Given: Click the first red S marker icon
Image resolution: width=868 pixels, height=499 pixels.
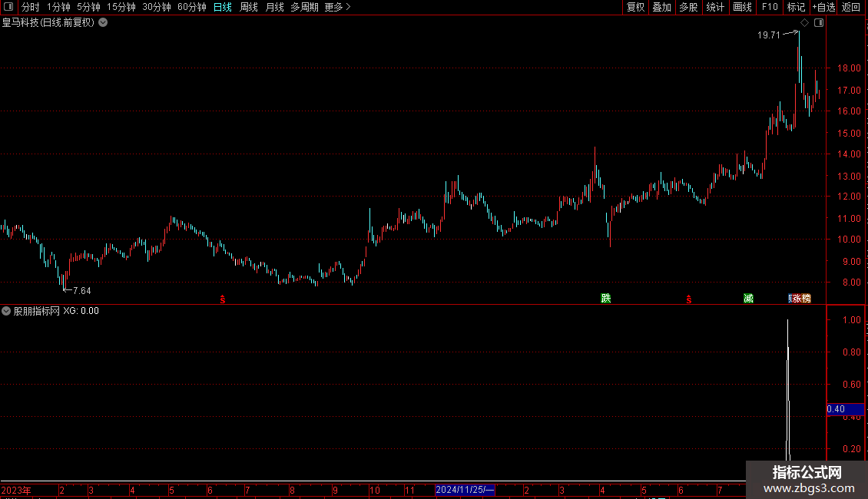Looking at the screenshot, I should click(x=223, y=299).
